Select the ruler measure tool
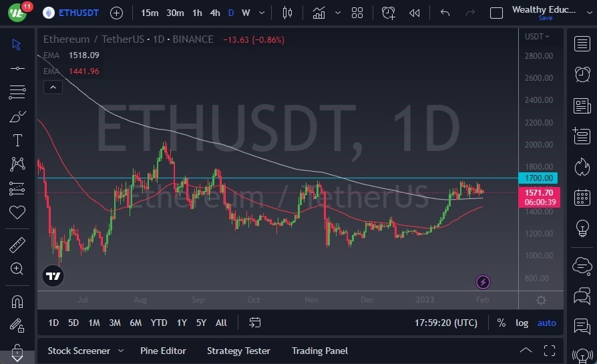This screenshot has height=364, width=597. pyautogui.click(x=17, y=245)
